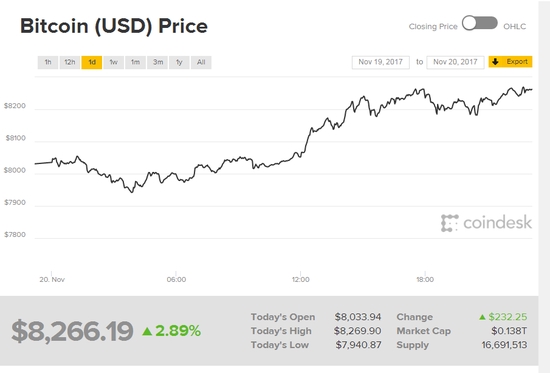Open the Nov 20, 2017 end date field
The height and width of the screenshot is (373, 550).
pos(455,62)
